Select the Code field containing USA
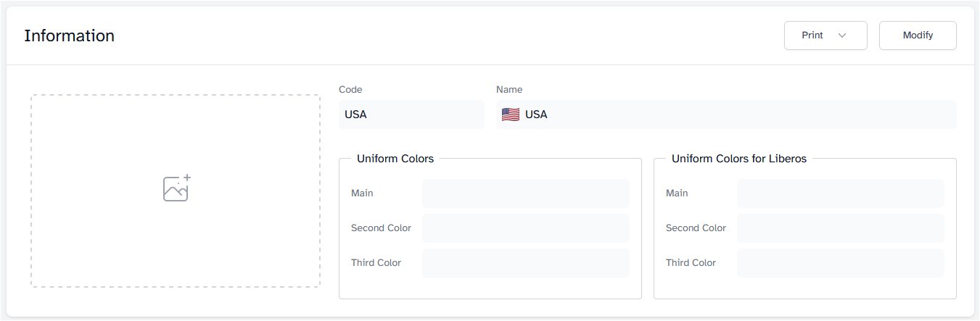The image size is (980, 321). pos(411,114)
